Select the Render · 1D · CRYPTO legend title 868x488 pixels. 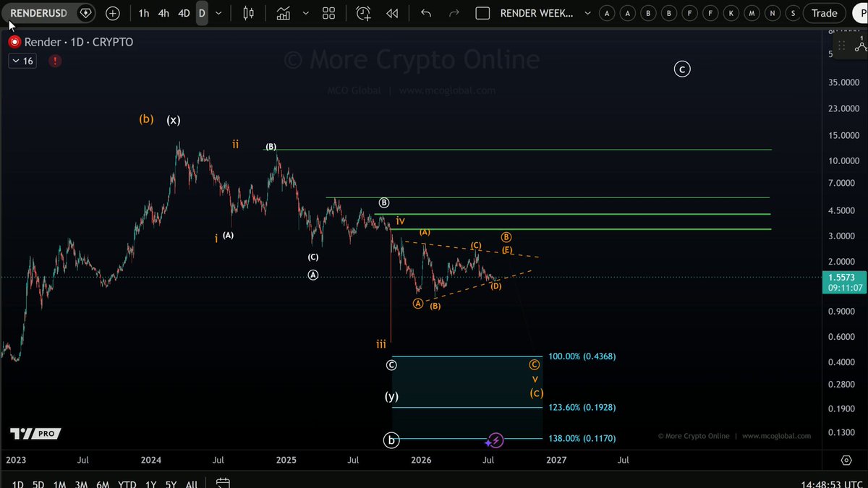coord(79,42)
